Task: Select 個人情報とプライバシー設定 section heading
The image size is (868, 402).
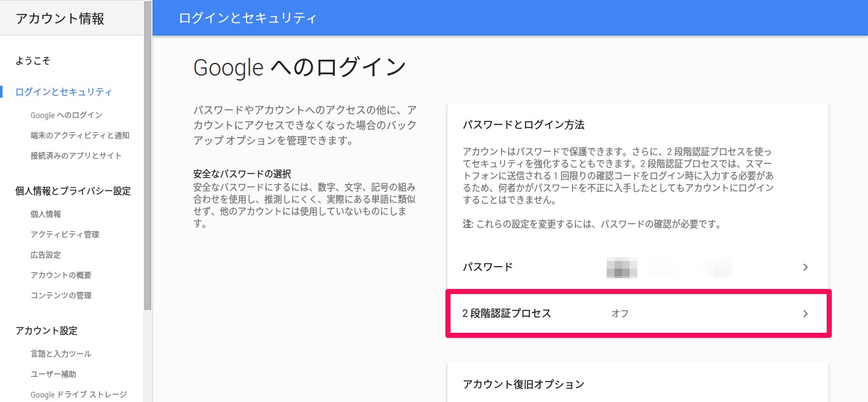Action: pos(73,191)
